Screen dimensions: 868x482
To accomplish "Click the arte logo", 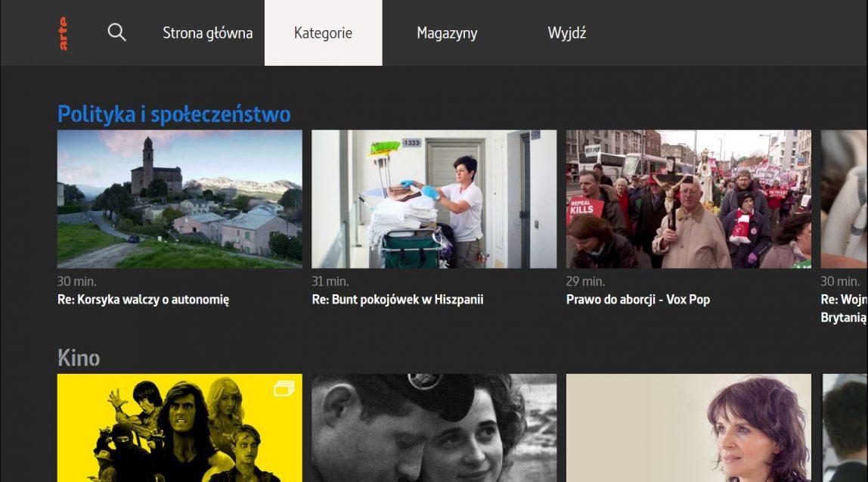I will pos(63,33).
